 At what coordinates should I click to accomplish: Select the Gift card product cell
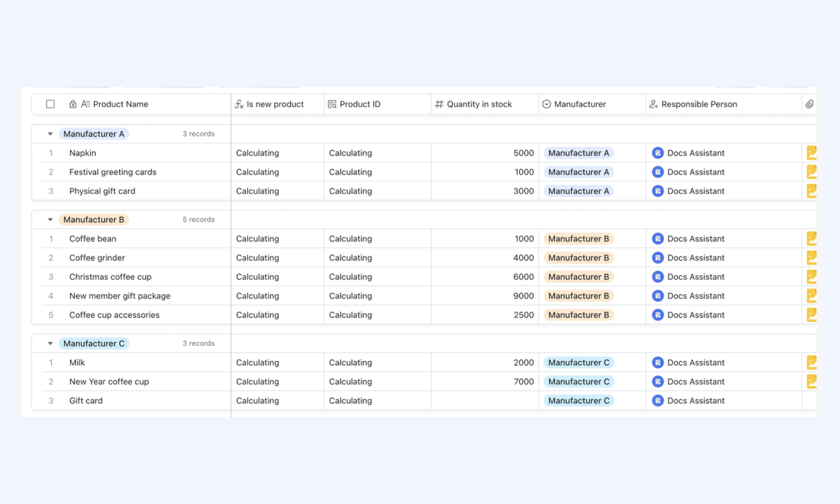point(136,401)
